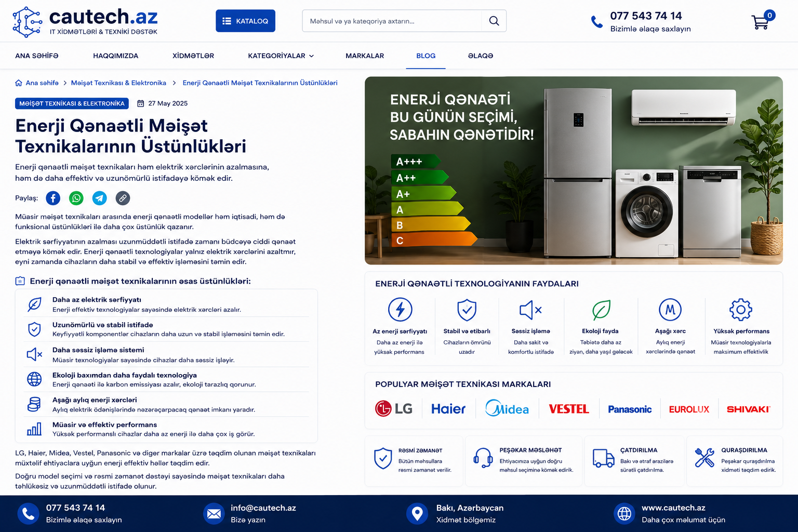
Task: Open Məişət Texnikası & Elektronika breadcrumb
Action: 118,83
